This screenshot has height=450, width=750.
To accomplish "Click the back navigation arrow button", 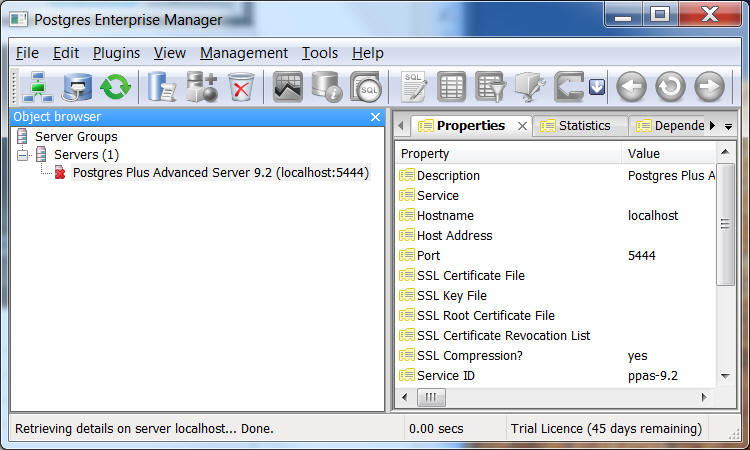I will point(631,87).
